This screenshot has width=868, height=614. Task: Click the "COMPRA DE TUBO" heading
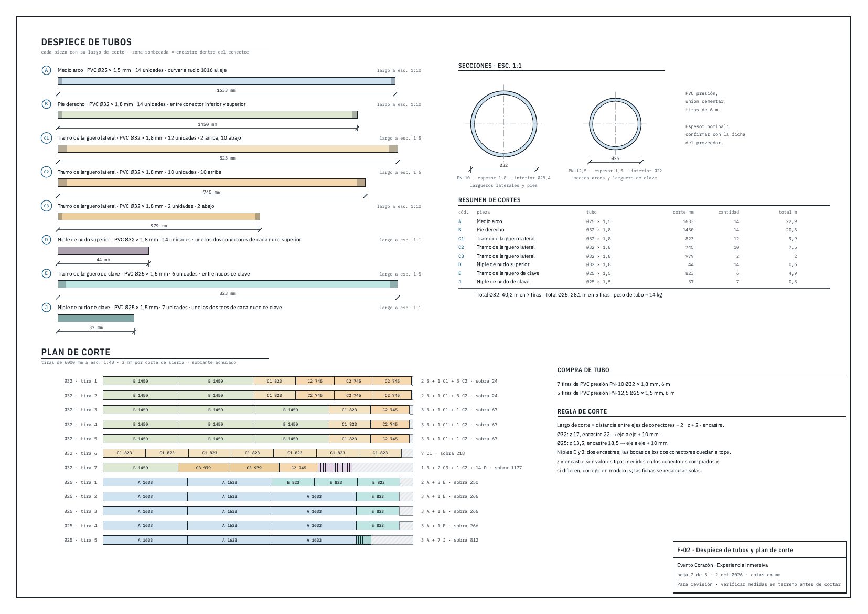coord(583,370)
